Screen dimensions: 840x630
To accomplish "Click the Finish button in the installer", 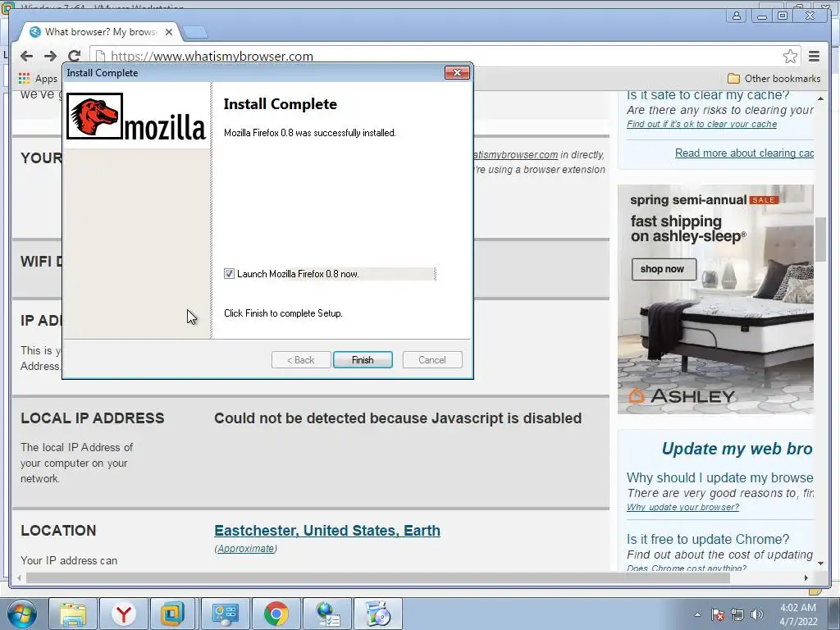I will click(363, 360).
